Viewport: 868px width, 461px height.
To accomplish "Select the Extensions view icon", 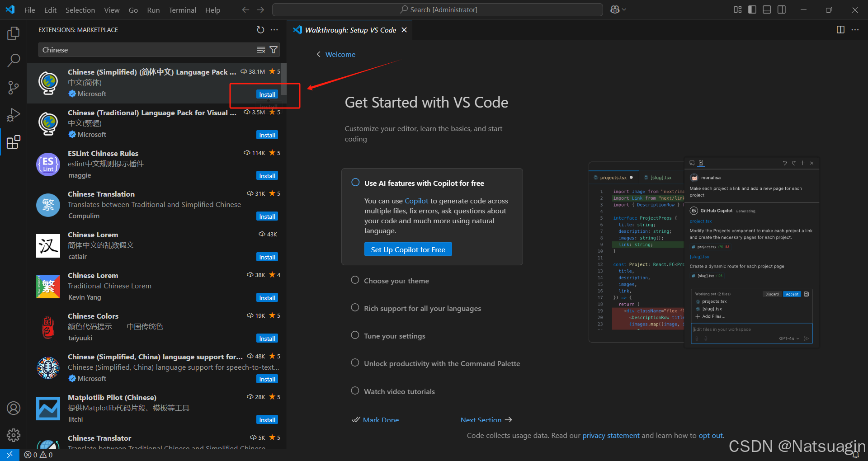I will [x=14, y=142].
